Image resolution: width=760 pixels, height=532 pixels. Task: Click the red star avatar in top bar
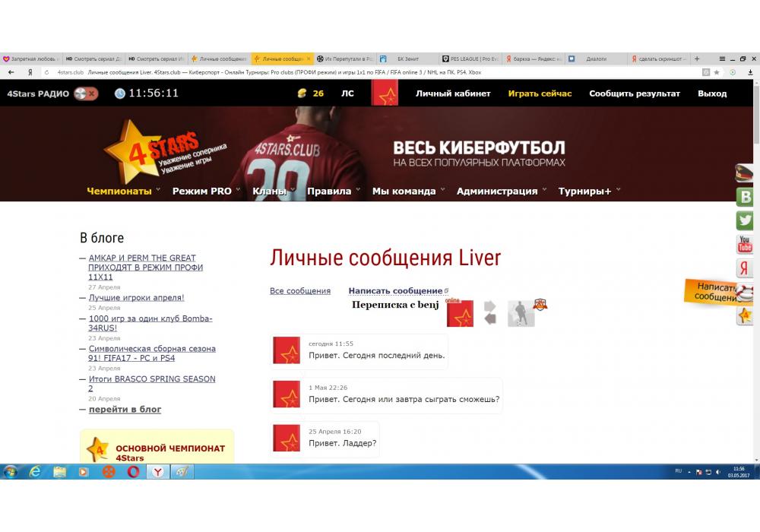point(385,93)
